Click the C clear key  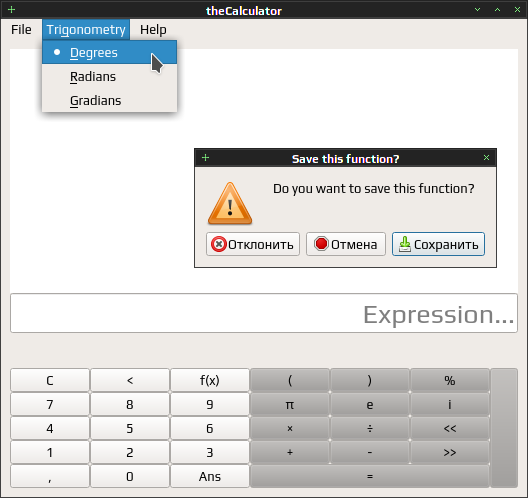(50, 380)
